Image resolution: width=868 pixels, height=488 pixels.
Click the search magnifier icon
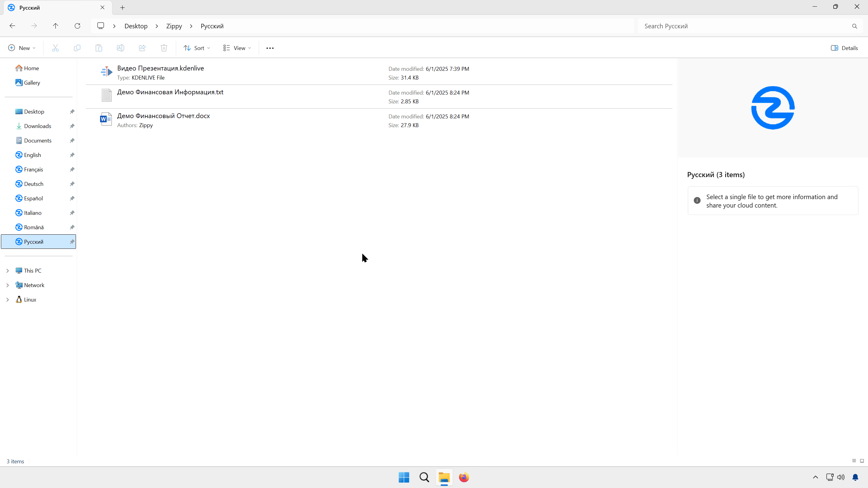click(x=854, y=26)
